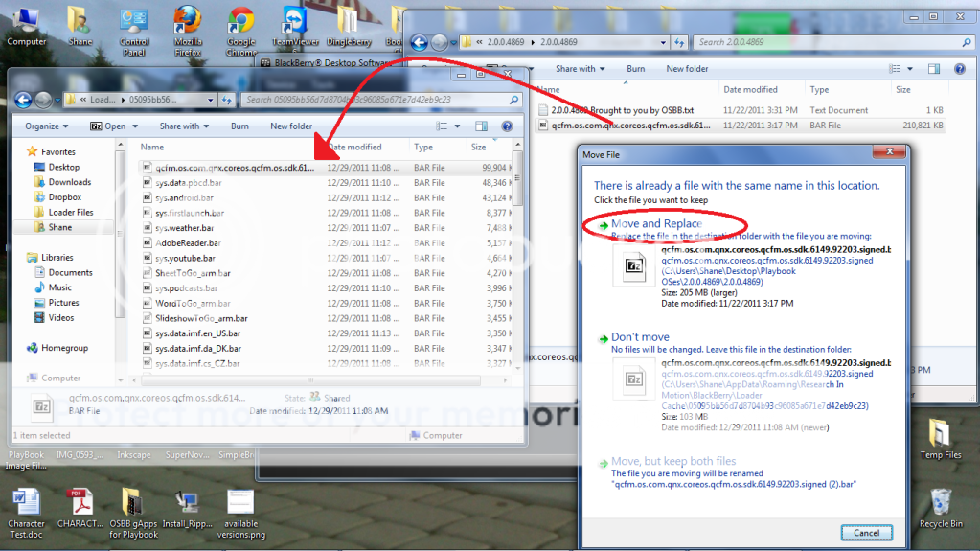Refresh the Loader Cache window address bar
980x551 pixels.
click(227, 100)
